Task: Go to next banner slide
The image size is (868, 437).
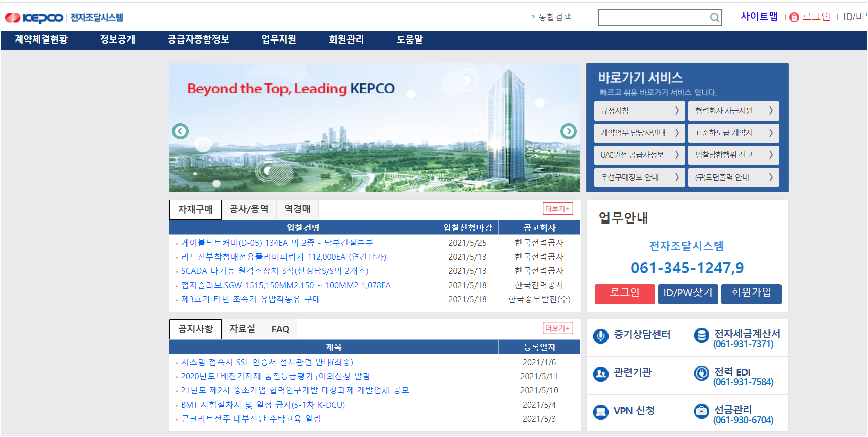Action: click(569, 131)
